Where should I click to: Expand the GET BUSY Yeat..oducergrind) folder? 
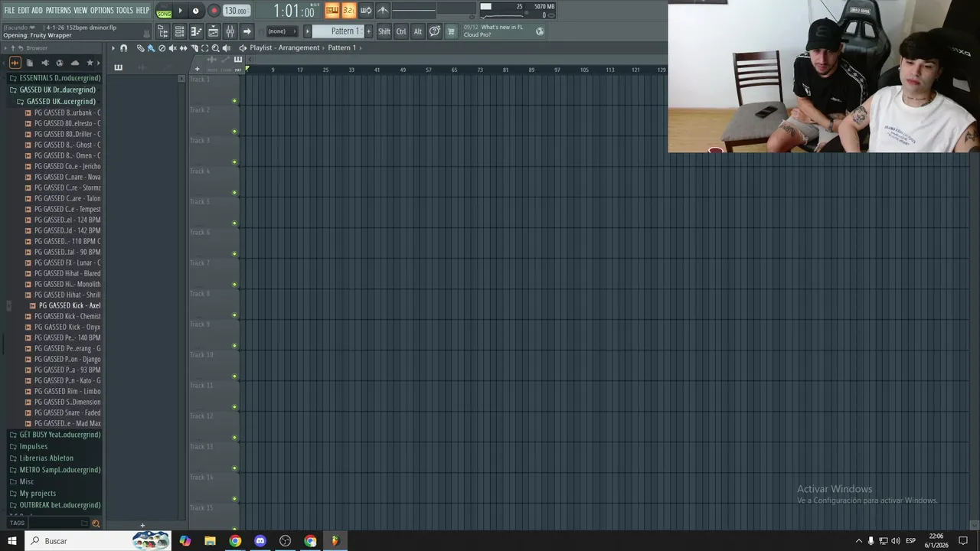54,435
